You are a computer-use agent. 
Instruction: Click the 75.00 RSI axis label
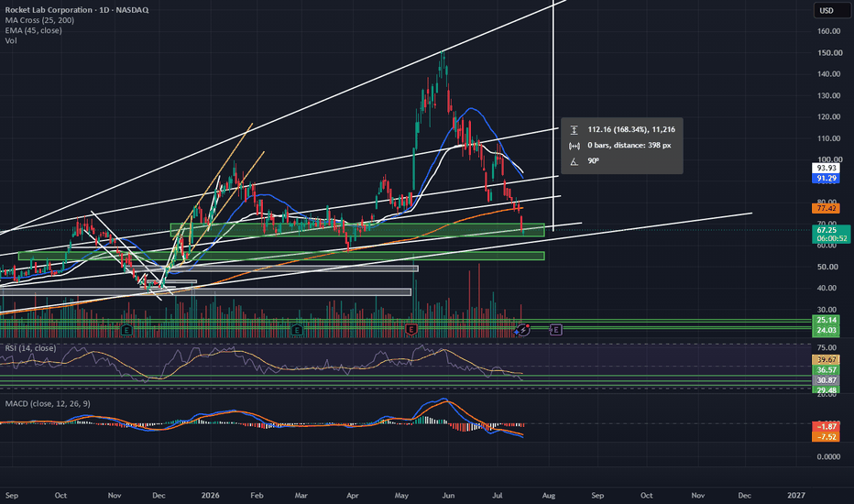pos(827,347)
